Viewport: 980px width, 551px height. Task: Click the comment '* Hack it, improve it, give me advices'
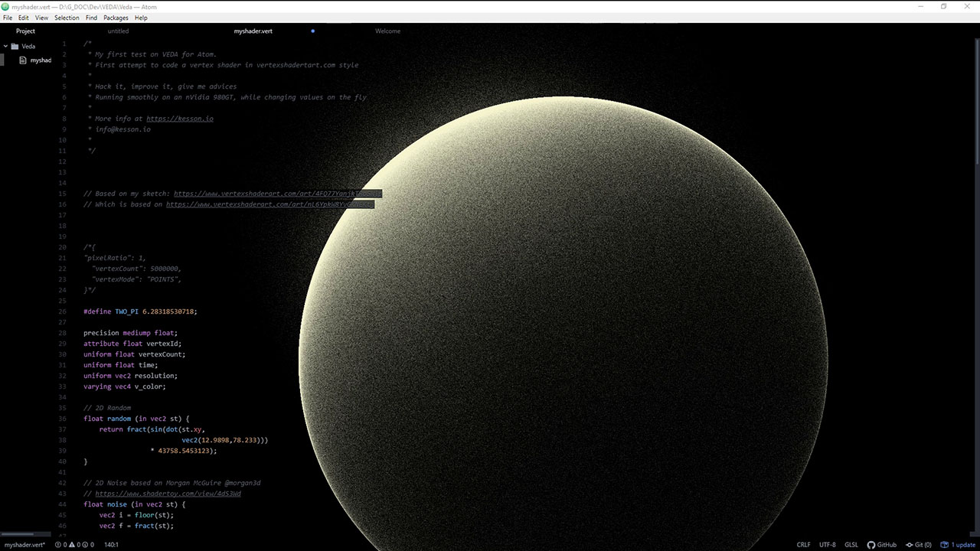(162, 86)
